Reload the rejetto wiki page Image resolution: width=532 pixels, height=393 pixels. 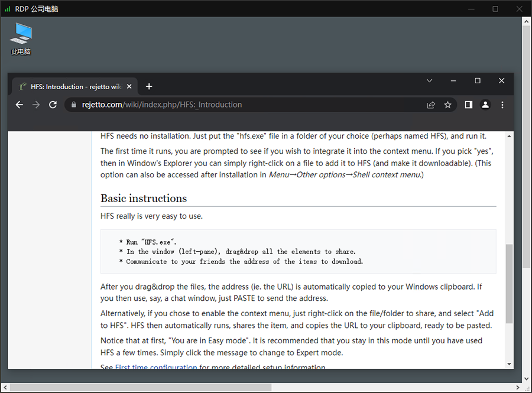click(53, 105)
